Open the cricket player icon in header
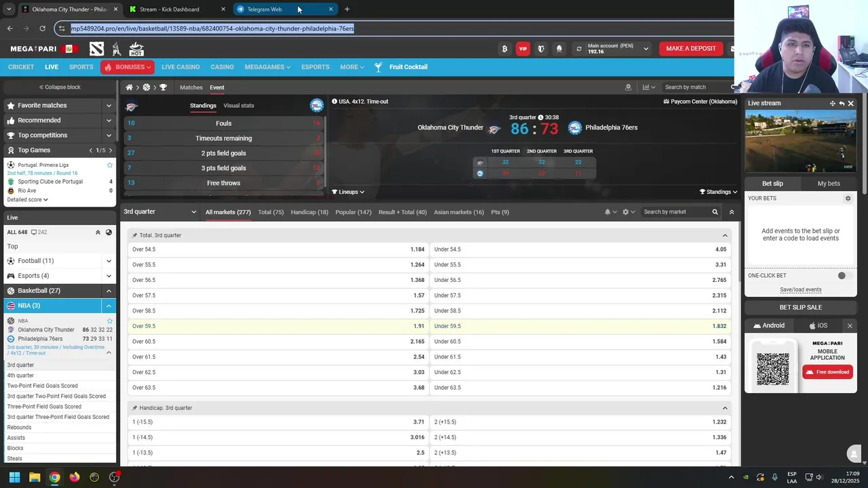This screenshot has height=488, width=868. (117, 49)
